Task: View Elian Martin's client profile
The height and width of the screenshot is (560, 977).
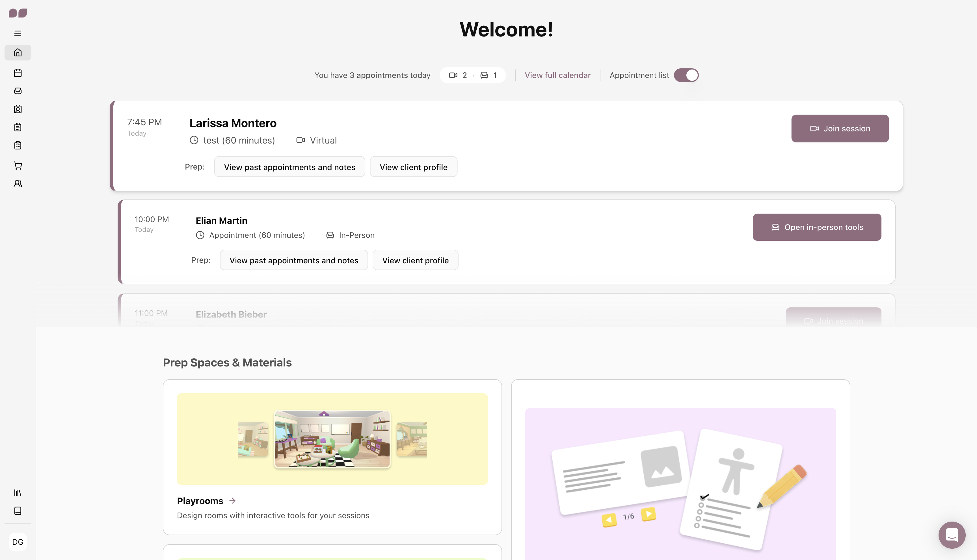Action: 415,261
